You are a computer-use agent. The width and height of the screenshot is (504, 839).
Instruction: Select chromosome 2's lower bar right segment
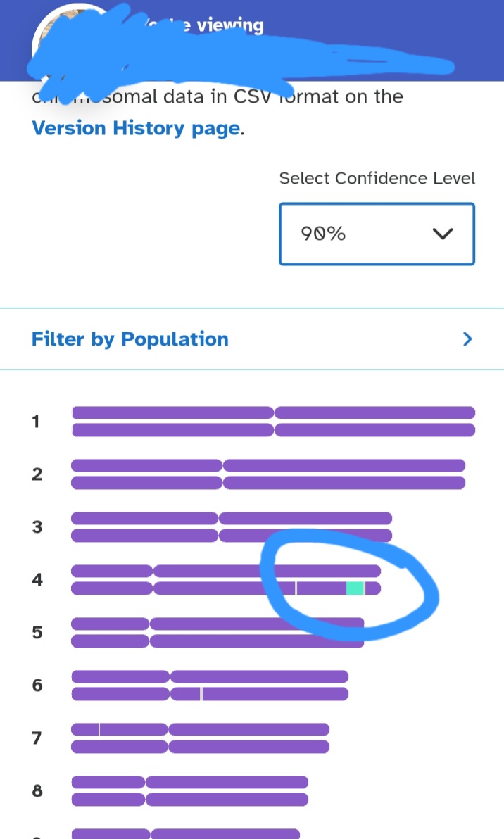pyautogui.click(x=344, y=483)
